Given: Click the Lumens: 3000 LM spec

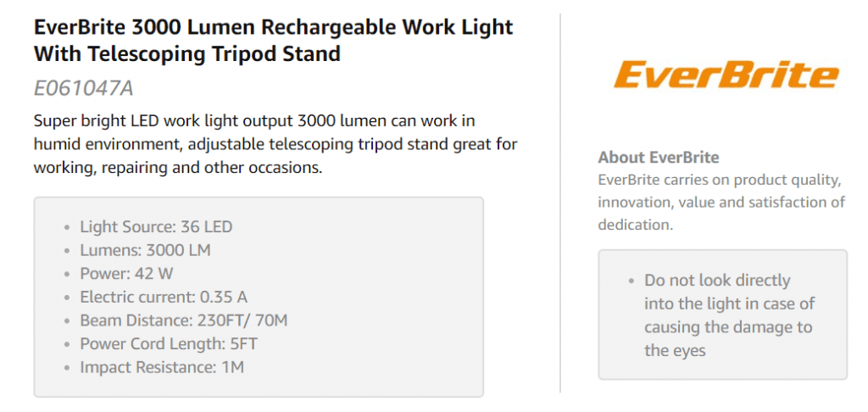Looking at the screenshot, I should 145,250.
